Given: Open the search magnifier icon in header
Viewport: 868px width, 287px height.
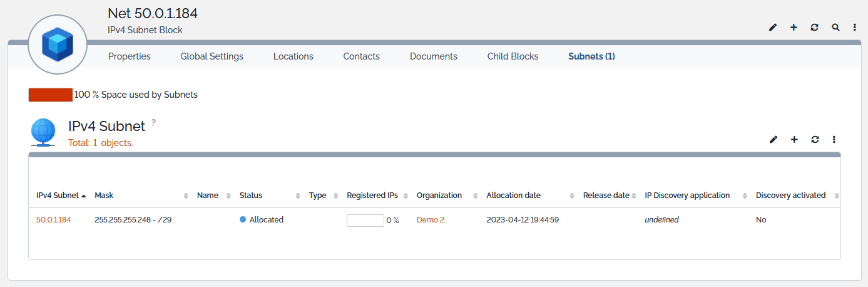Looking at the screenshot, I should pos(835,28).
